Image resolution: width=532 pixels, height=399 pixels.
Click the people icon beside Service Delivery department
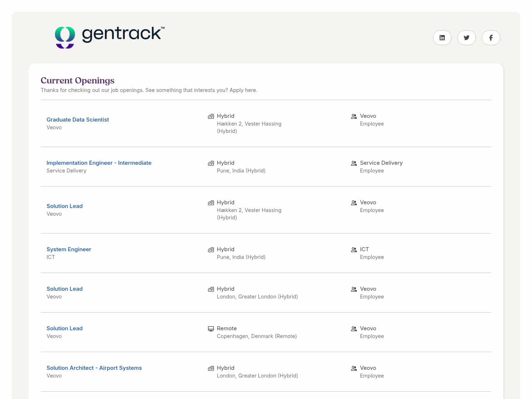354,163
